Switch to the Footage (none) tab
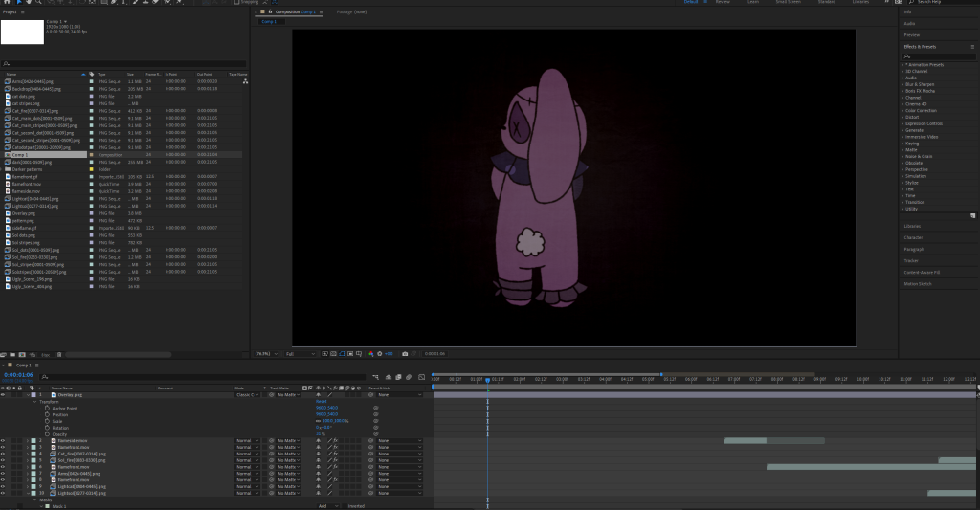Image resolution: width=980 pixels, height=510 pixels. 351,11
